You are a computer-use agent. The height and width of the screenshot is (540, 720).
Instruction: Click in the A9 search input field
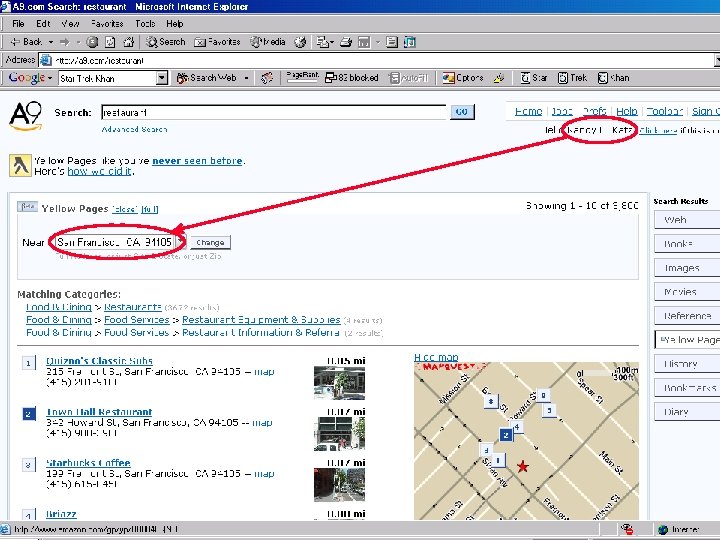(274, 112)
